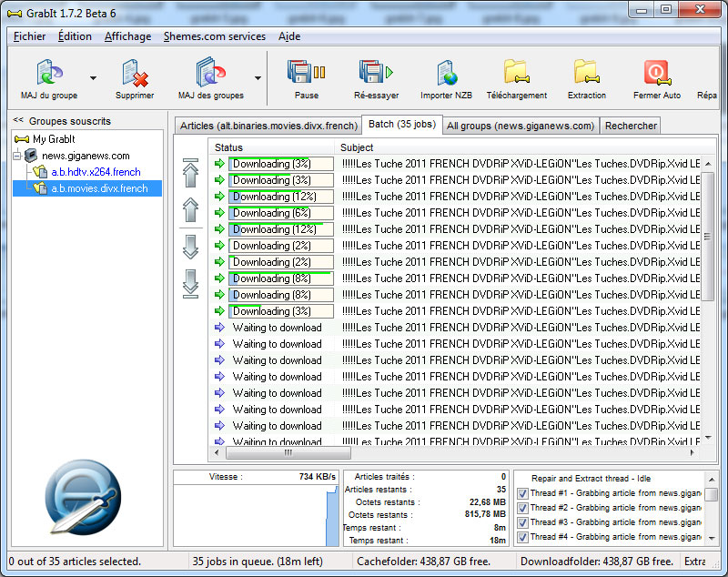
Task: Click the first Downloading (12%) progress bar
Action: (281, 197)
